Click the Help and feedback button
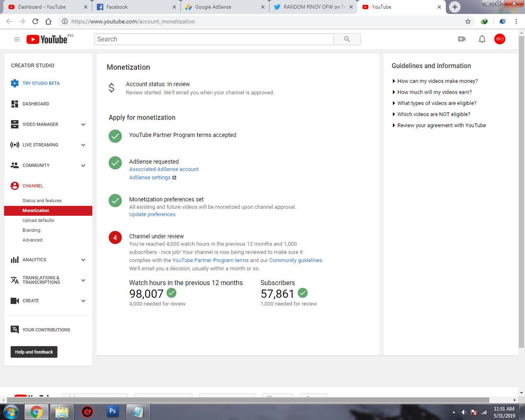Screen dimensions: 525x420 click(x=34, y=352)
